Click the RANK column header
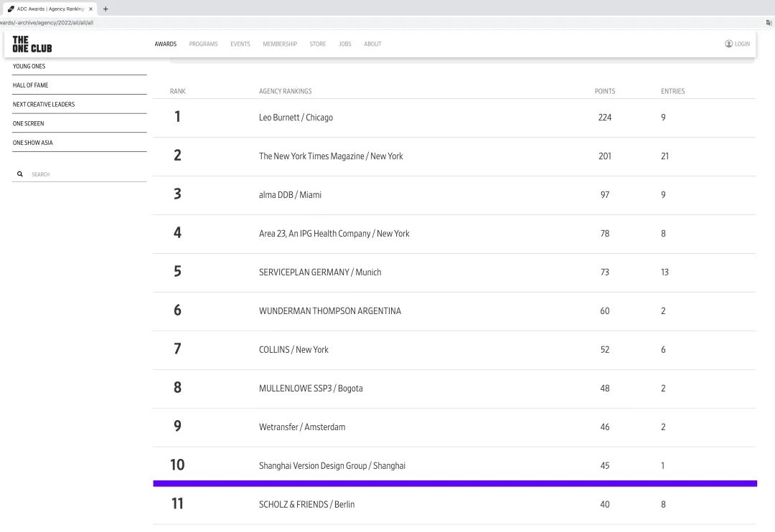Image resolution: width=775 pixels, height=532 pixels. (x=177, y=91)
